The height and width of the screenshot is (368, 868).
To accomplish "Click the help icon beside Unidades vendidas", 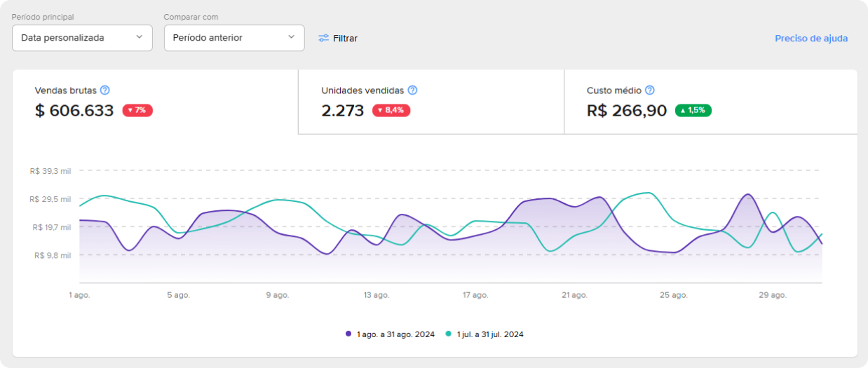I will 412,90.
